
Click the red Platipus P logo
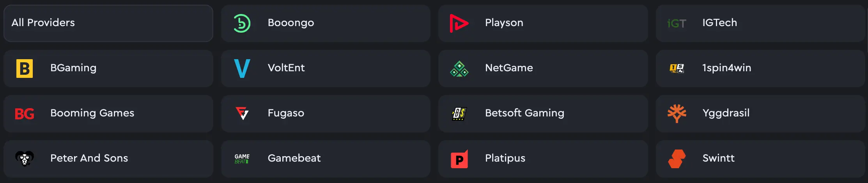click(x=459, y=159)
